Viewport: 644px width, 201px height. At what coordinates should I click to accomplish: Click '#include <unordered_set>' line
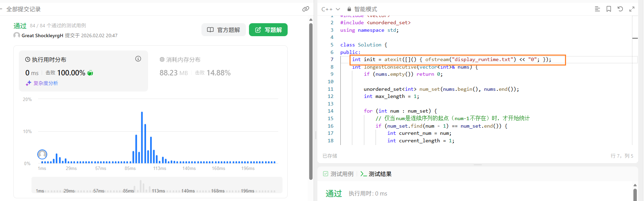point(375,23)
